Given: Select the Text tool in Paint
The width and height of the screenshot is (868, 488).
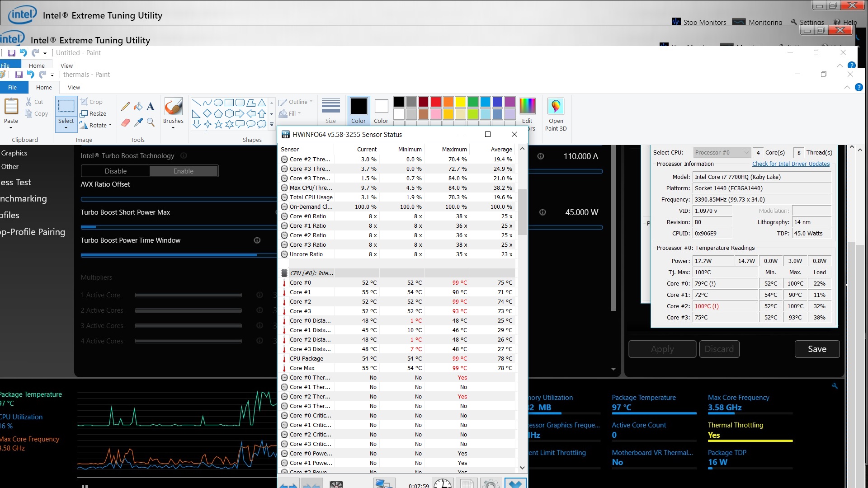Looking at the screenshot, I should (151, 107).
